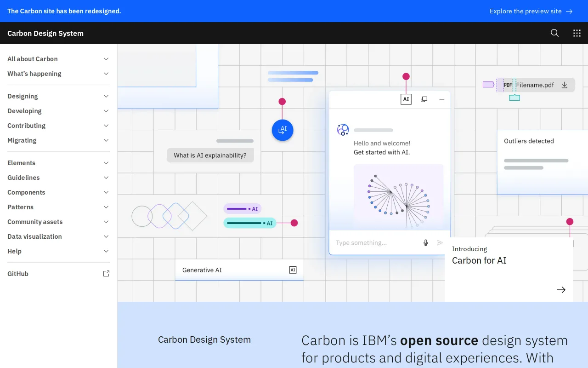This screenshot has width=588, height=368.
Task: Click the minimize dash in chat window
Action: (442, 99)
